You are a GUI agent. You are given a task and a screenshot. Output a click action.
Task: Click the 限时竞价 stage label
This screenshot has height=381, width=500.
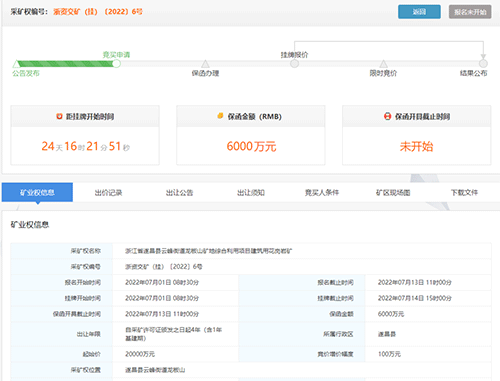(x=383, y=73)
